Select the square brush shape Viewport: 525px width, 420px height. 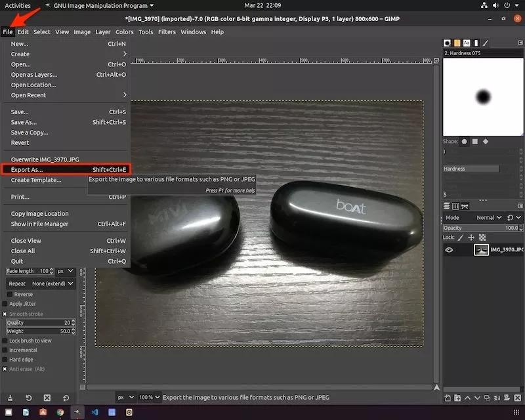pos(474,142)
